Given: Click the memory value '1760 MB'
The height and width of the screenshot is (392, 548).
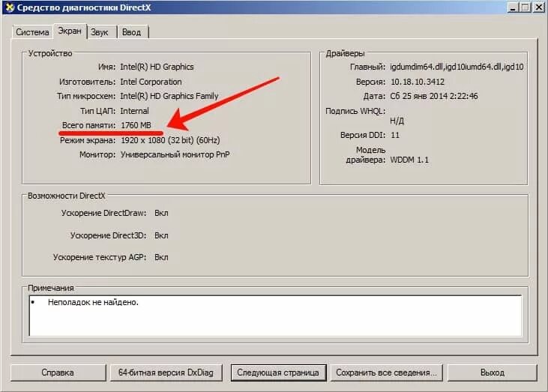Looking at the screenshot, I should click(136, 125).
